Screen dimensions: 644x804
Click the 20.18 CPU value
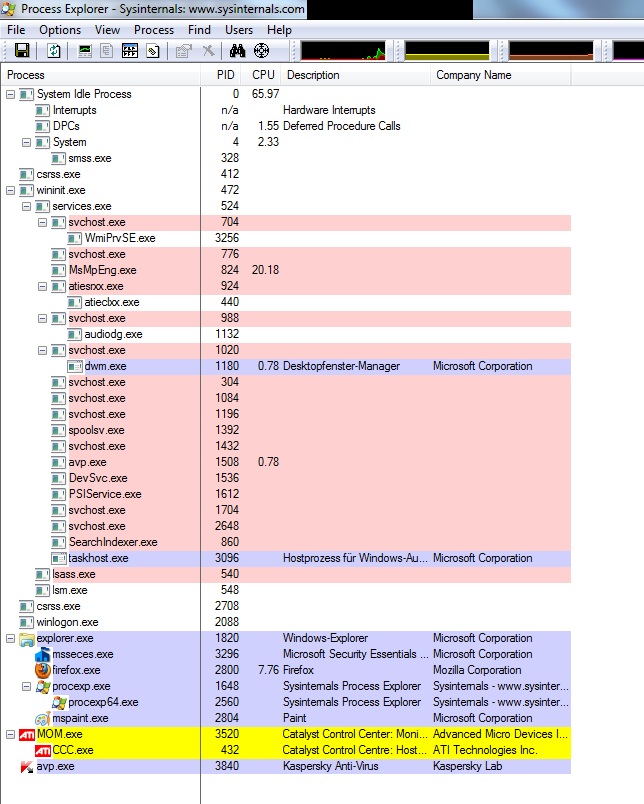266,270
